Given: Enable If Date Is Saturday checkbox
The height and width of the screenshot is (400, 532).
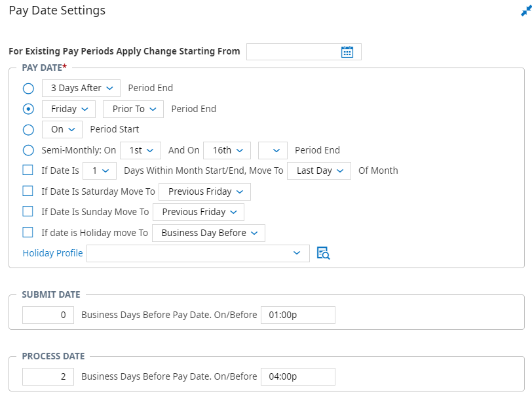Looking at the screenshot, I should pyautogui.click(x=28, y=191).
